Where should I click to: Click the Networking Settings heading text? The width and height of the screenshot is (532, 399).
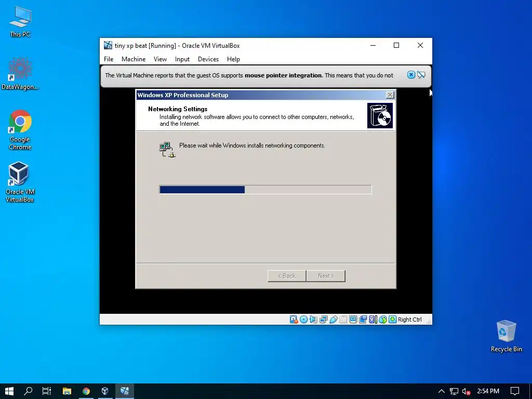[178, 109]
